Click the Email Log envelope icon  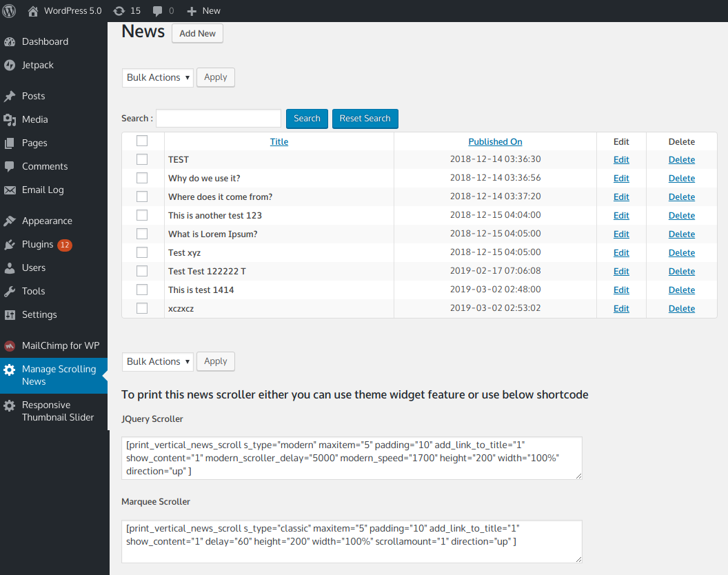tap(10, 190)
